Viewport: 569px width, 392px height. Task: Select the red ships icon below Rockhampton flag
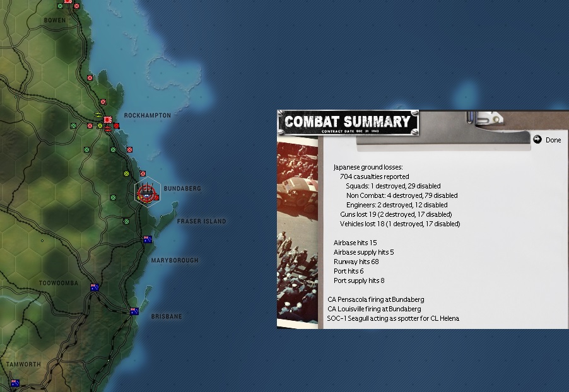[108, 128]
